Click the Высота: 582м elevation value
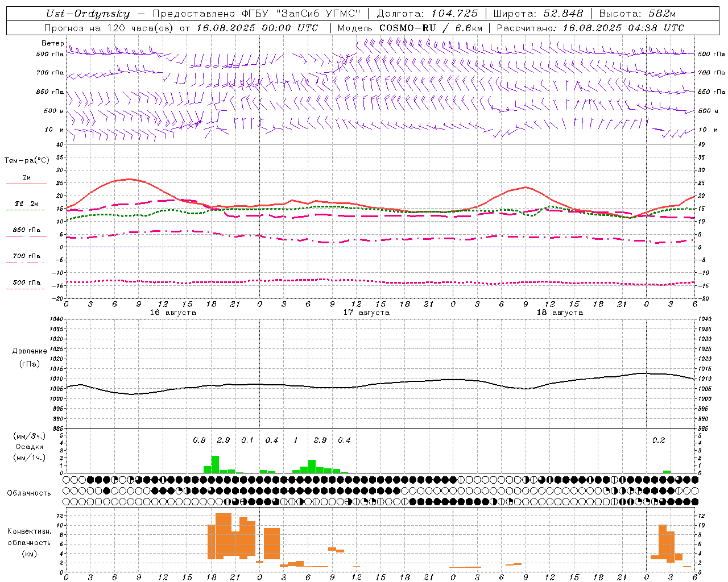 click(637, 14)
